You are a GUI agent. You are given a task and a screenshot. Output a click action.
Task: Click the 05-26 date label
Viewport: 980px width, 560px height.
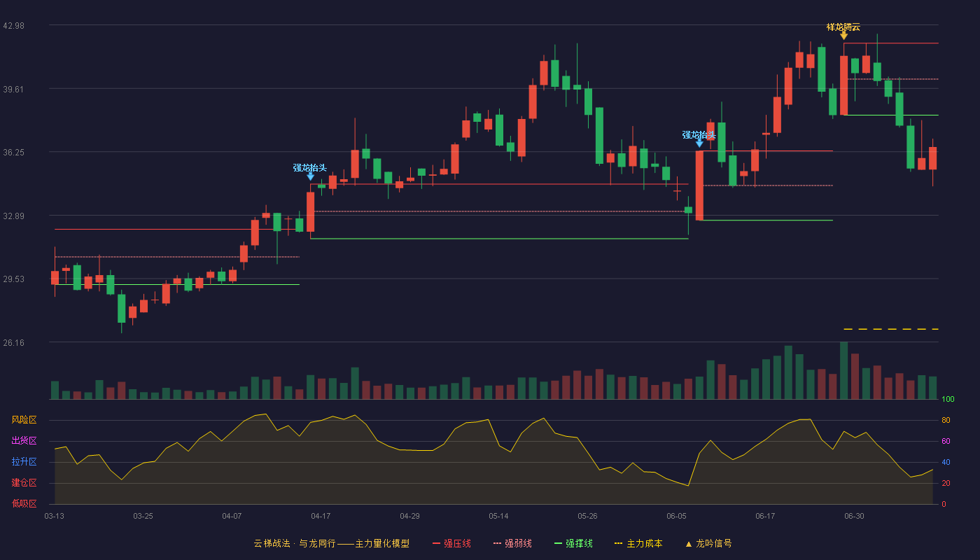point(587,516)
